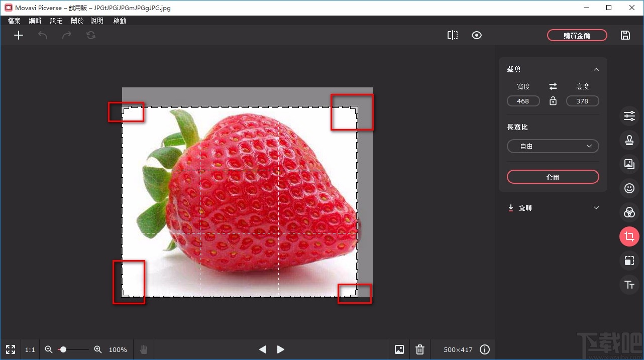This screenshot has width=644, height=360.
Task: Select the color filters circles icon
Action: (x=629, y=212)
